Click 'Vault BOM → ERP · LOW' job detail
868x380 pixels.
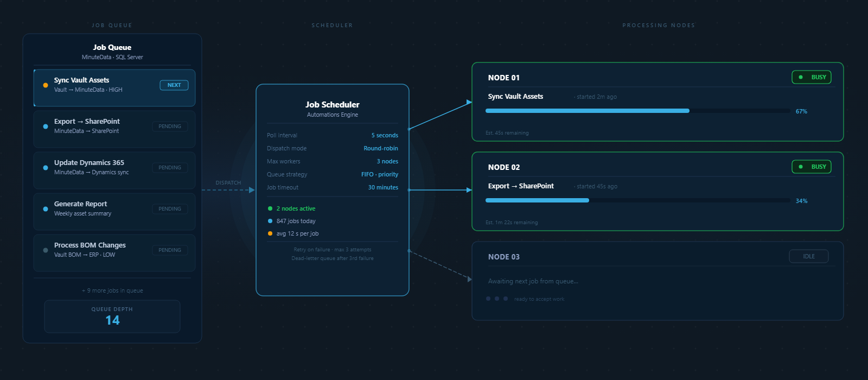[85, 255]
